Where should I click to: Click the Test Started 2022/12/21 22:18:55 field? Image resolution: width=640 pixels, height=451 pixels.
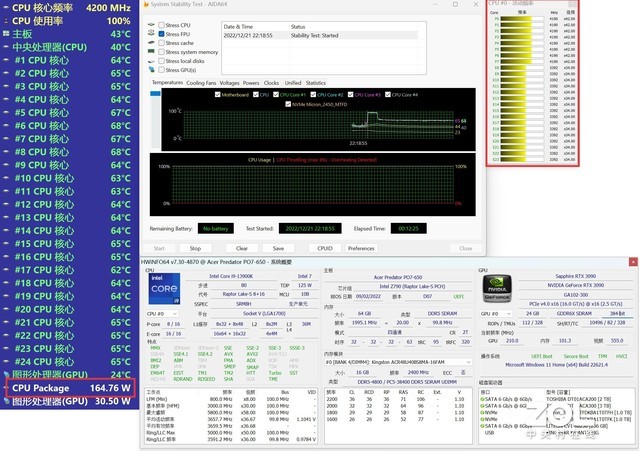[310, 229]
